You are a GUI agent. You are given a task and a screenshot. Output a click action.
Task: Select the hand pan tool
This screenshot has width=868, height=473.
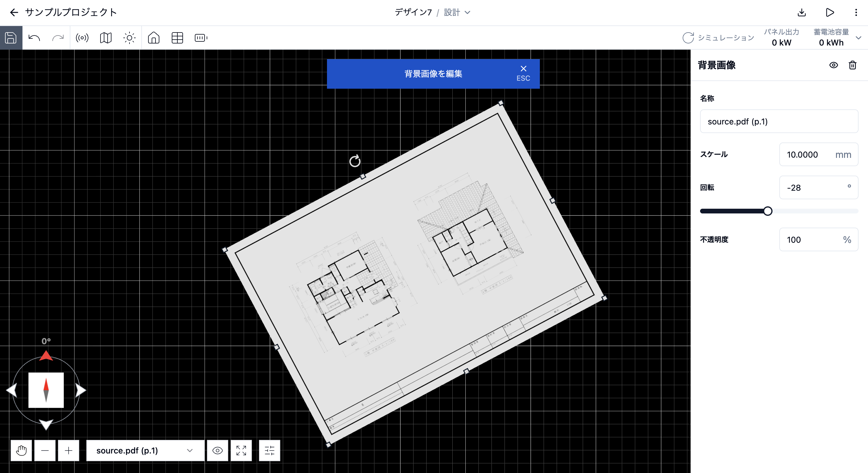pyautogui.click(x=21, y=451)
